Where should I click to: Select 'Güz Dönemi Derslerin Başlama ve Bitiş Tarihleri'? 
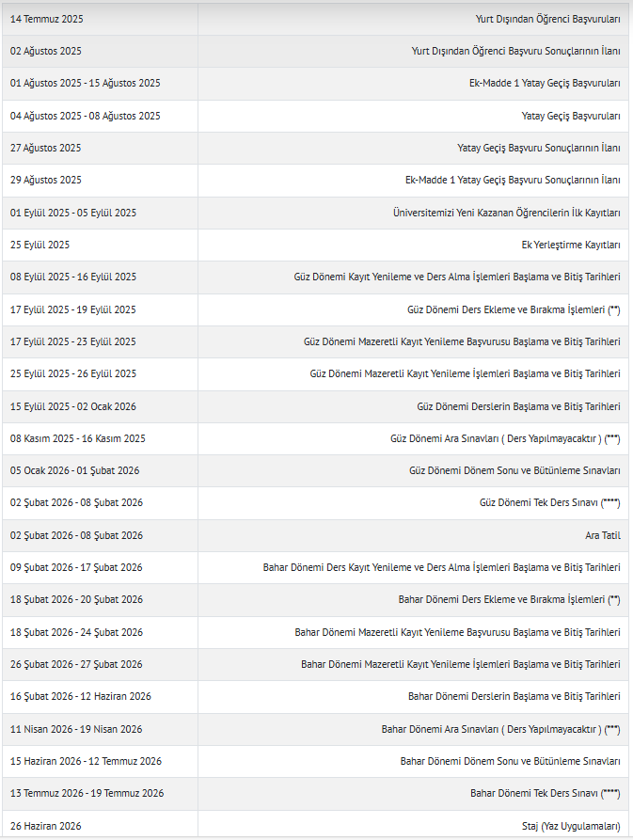518,406
